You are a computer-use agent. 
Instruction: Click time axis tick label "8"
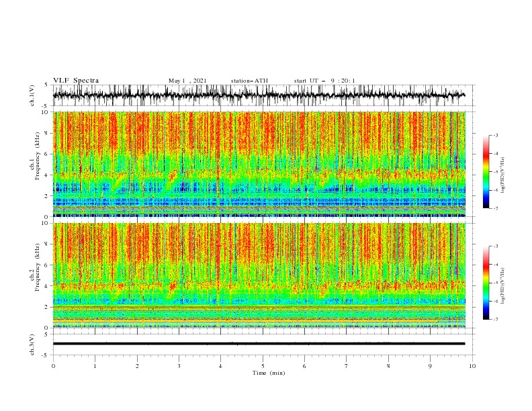(388, 366)
